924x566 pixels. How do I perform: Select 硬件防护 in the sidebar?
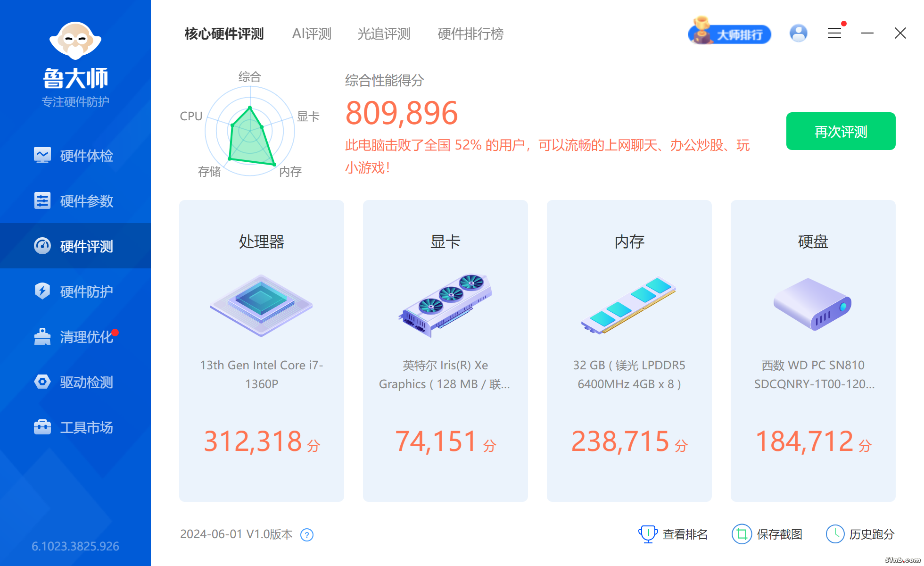[x=75, y=291]
